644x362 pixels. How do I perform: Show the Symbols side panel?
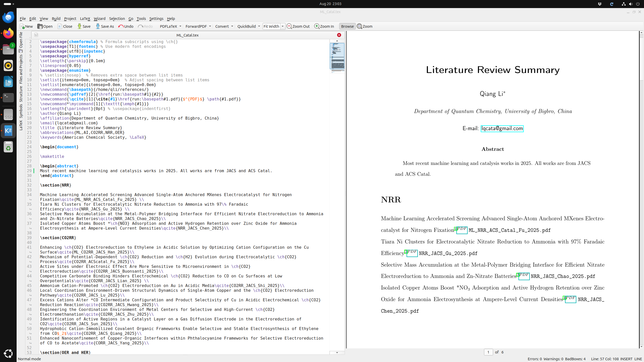coord(21,111)
